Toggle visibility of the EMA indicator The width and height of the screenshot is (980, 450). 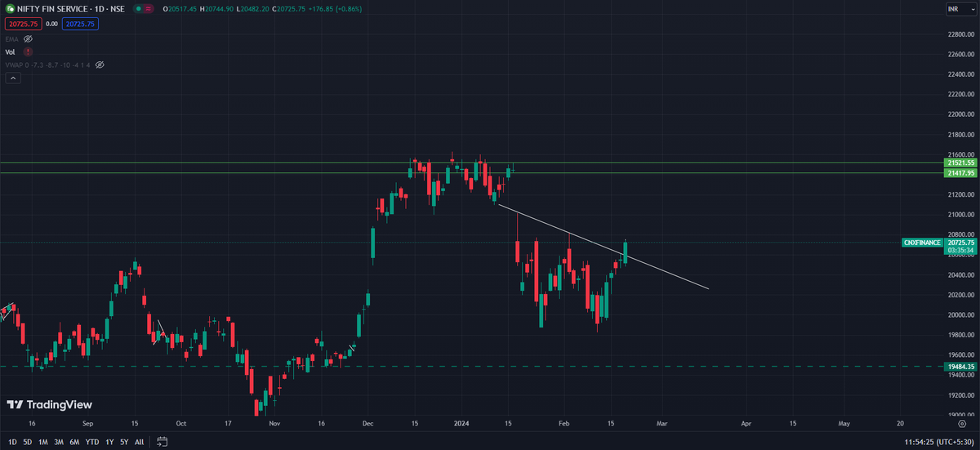[28, 38]
